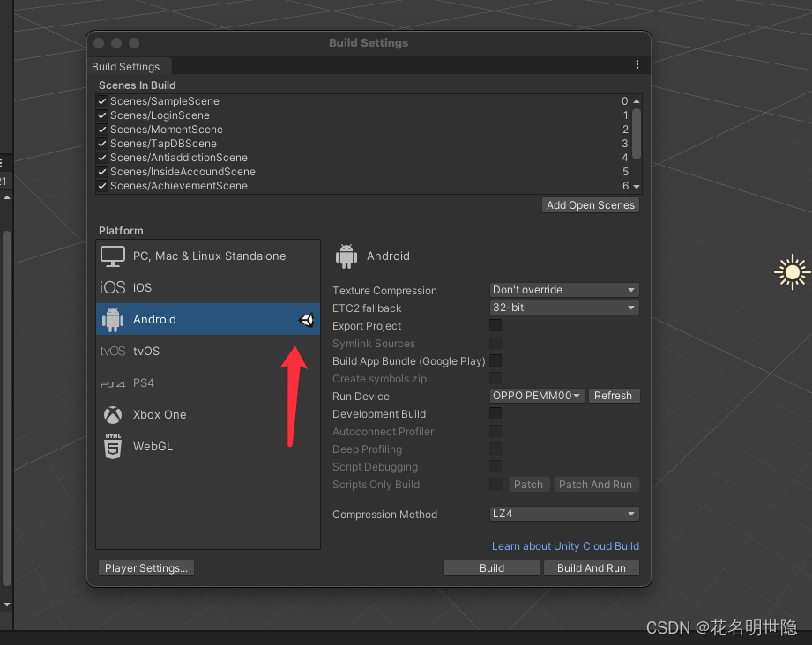The image size is (812, 645).
Task: Enable the Development Build checkbox
Action: 495,413
